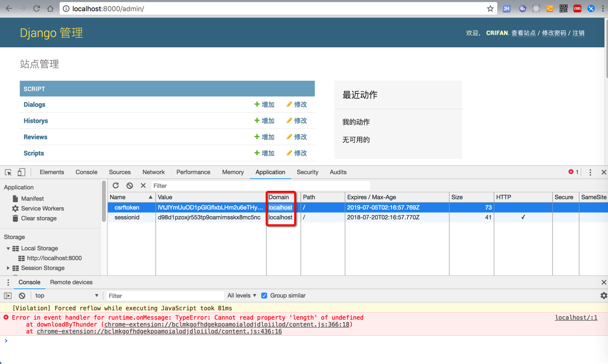Switch to the Network tab
The height and width of the screenshot is (364, 608).
click(153, 172)
